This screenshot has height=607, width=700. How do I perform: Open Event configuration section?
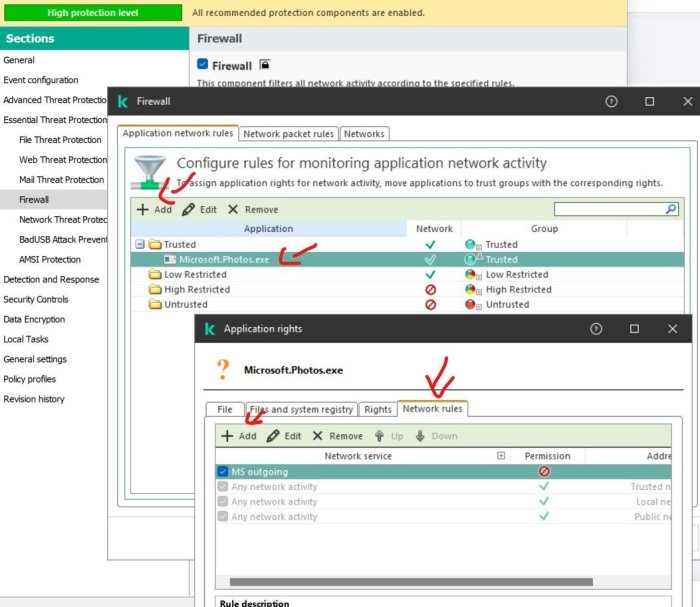point(41,80)
